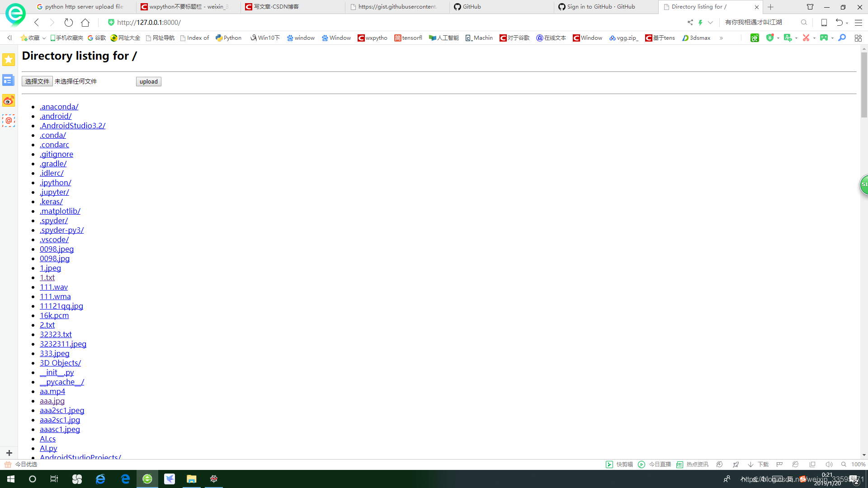868x488 pixels.
Task: Go to browser home page icon
Action: click(85, 22)
